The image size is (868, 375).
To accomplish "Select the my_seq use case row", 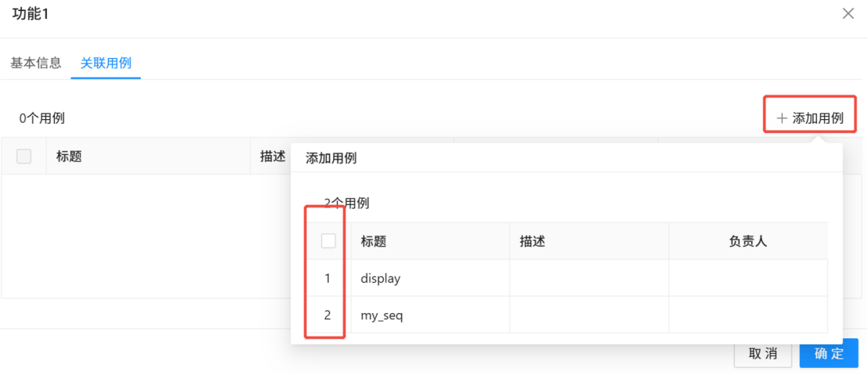I will (x=567, y=316).
